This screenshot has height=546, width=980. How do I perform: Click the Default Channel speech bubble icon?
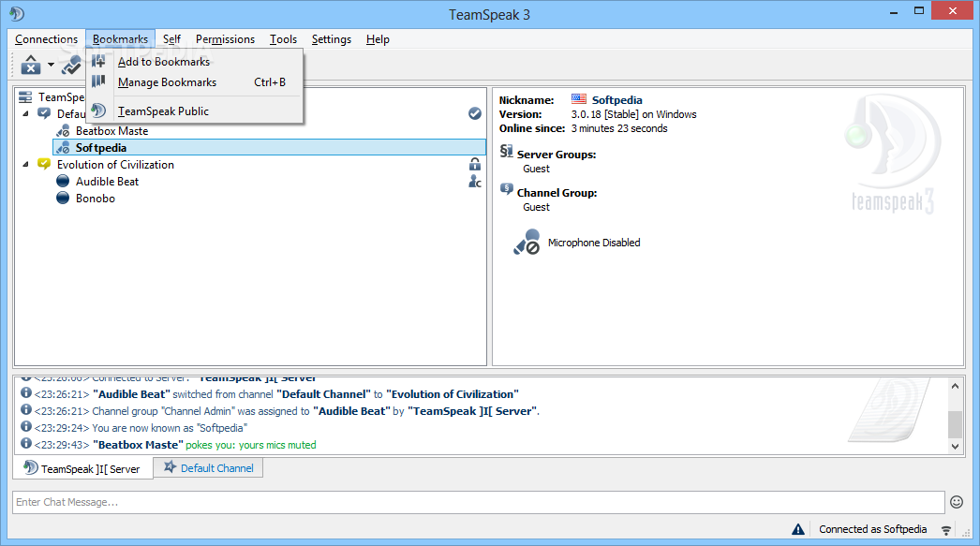[x=44, y=113]
